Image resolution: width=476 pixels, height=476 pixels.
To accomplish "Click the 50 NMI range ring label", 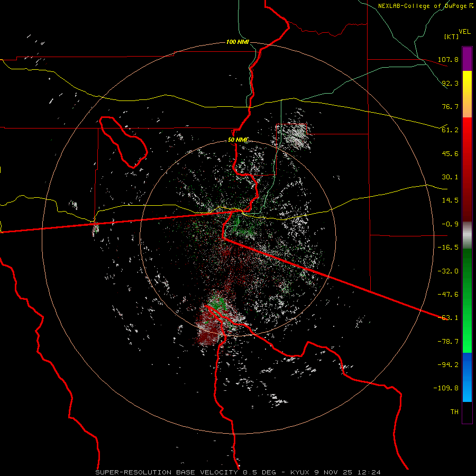I will (237, 140).
